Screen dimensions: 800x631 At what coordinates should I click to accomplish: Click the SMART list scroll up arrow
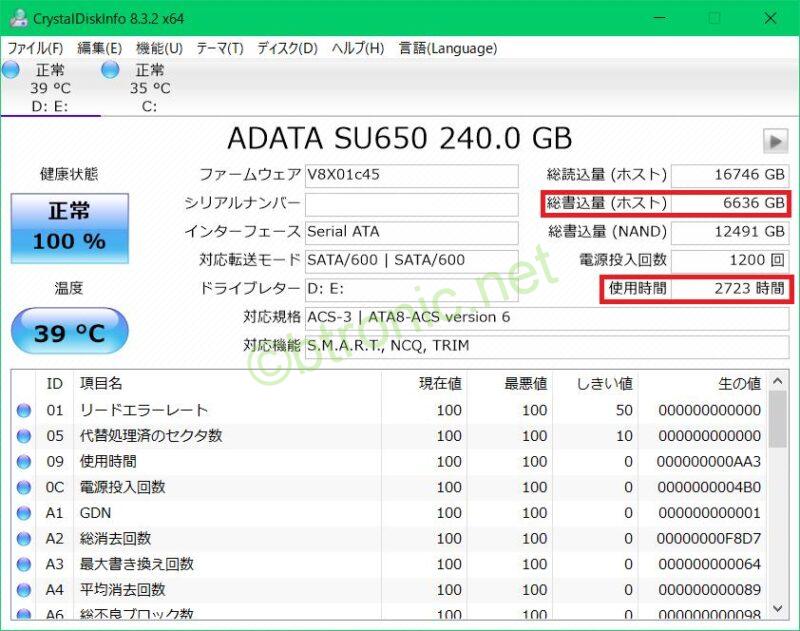pos(778,381)
